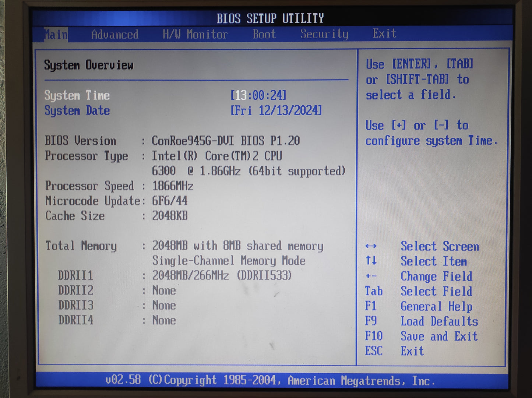Click the Cache Size row
Screen dimensions: 532x398
point(75,216)
